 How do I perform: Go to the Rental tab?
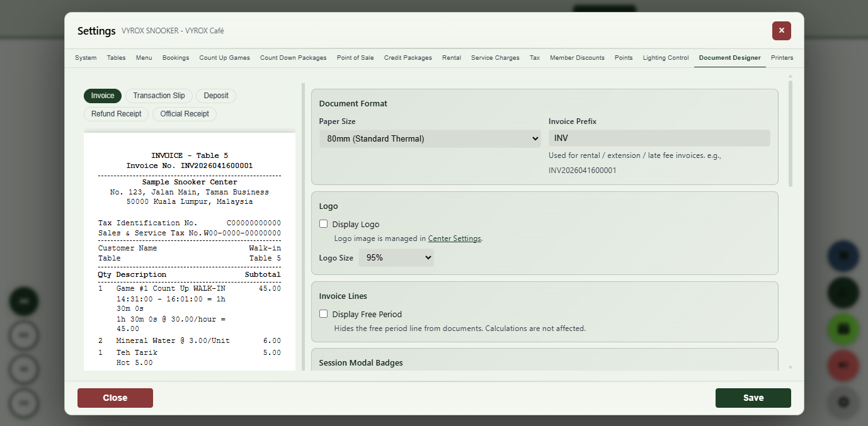(452, 58)
